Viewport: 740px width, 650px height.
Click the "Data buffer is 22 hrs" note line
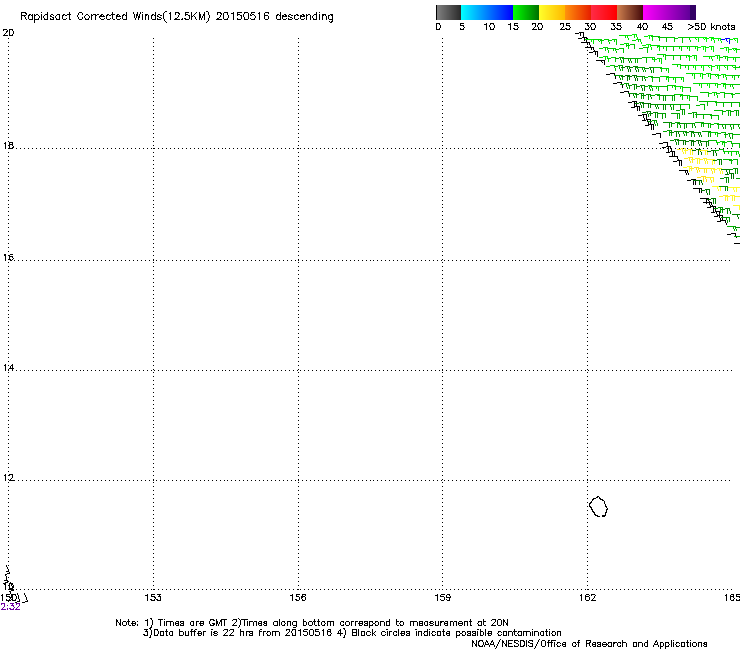point(352,633)
